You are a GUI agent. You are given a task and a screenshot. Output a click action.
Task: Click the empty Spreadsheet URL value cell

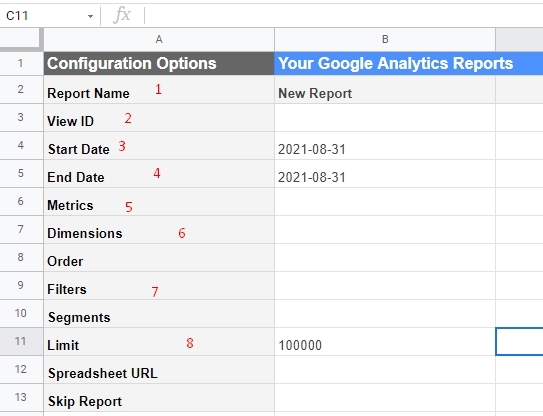[385, 369]
